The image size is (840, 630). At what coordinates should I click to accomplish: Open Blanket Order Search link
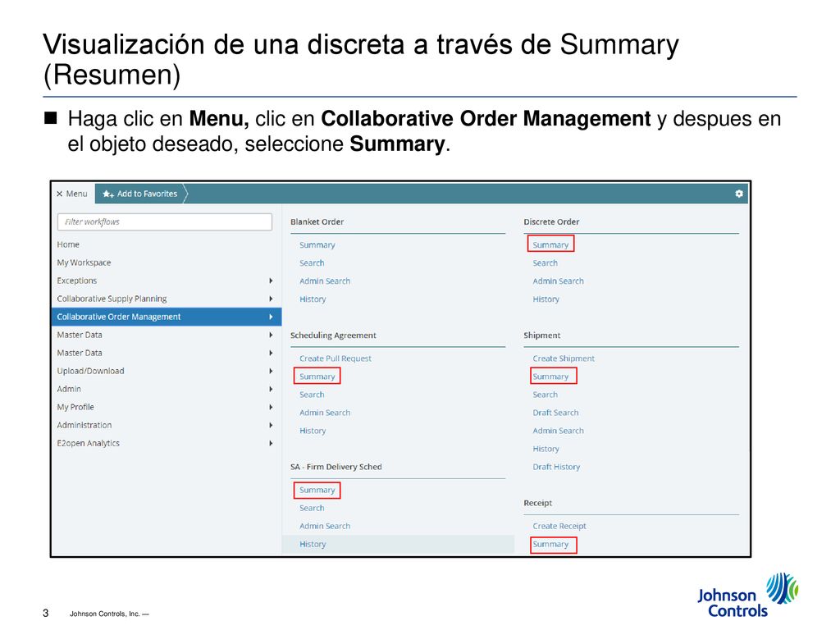point(312,263)
